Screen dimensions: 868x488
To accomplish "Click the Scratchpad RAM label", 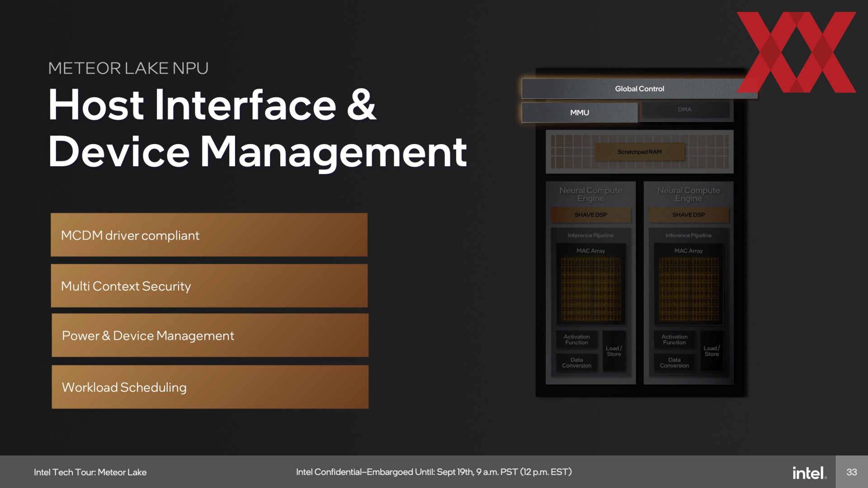I will click(639, 152).
